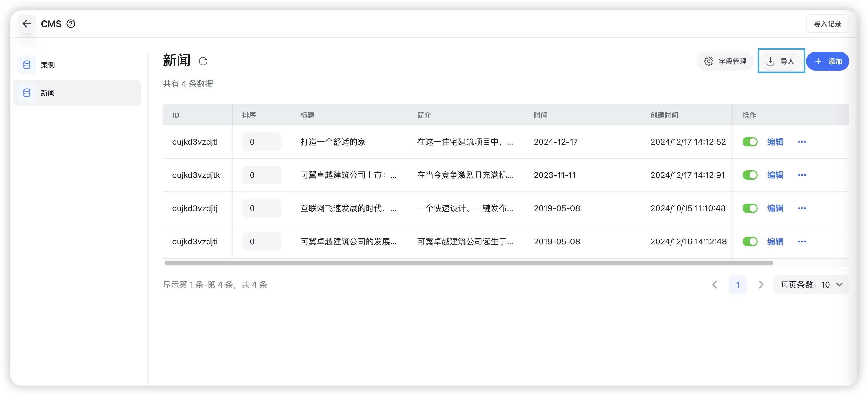Image resolution: width=868 pixels, height=396 pixels.
Task: Click the database icon for 新闻
Action: point(27,93)
